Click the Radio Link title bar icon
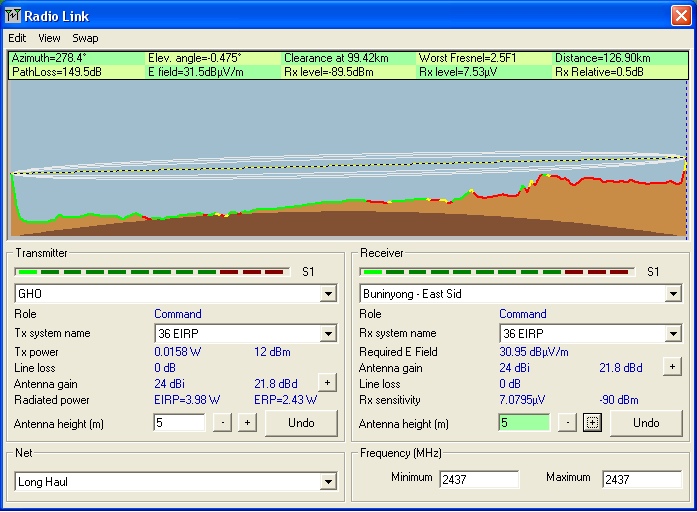Image resolution: width=697 pixels, height=512 pixels. [x=13, y=16]
